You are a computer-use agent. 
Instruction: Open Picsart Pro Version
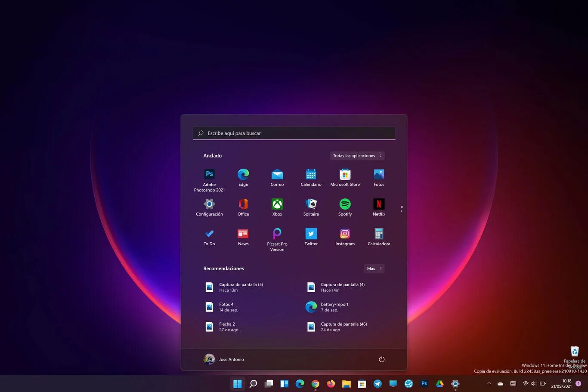pos(277,239)
